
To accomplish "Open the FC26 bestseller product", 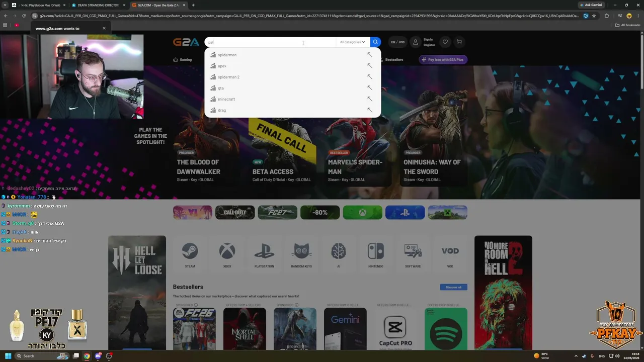I will (x=194, y=329).
